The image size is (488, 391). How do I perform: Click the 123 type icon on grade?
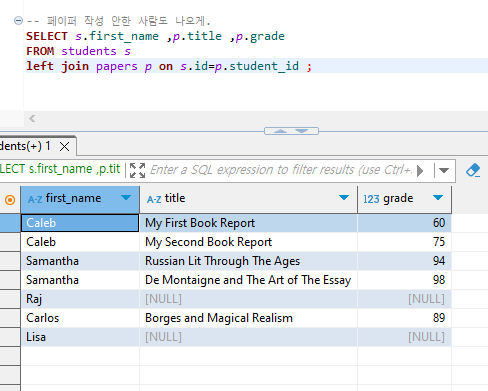pyautogui.click(x=371, y=199)
